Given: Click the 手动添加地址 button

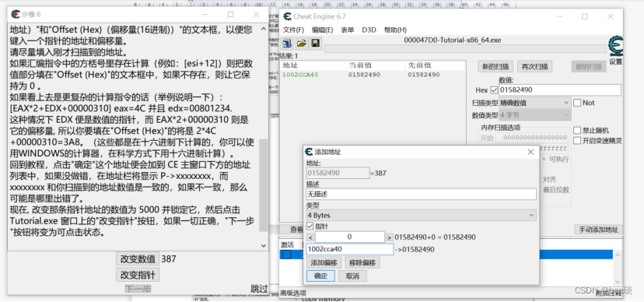Looking at the screenshot, I should click(598, 230).
